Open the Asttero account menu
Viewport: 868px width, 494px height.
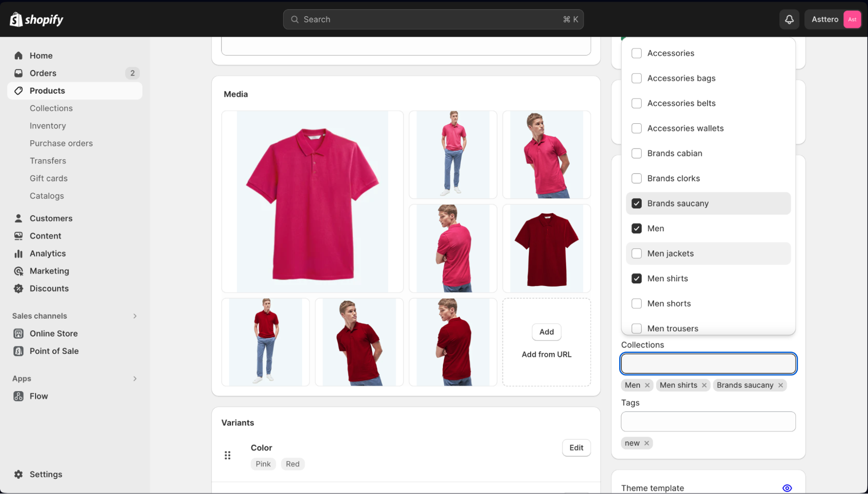(833, 20)
